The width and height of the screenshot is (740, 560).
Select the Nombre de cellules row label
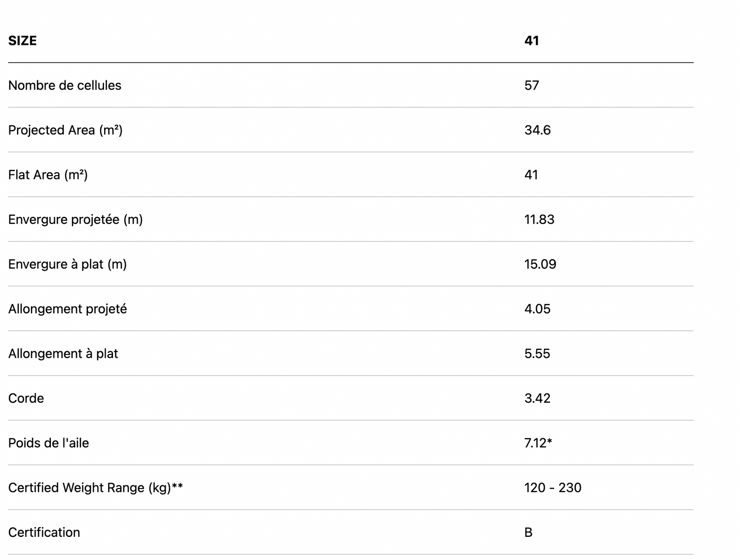(x=65, y=85)
